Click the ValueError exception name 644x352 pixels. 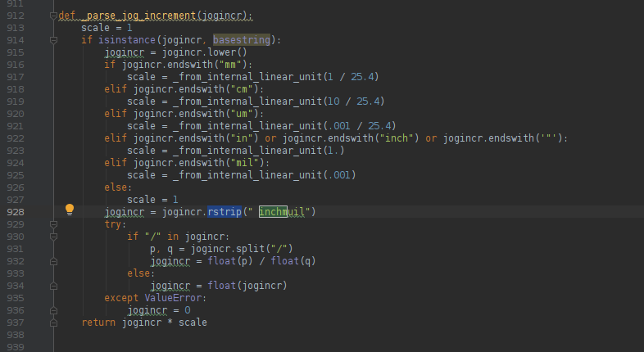coord(173,298)
